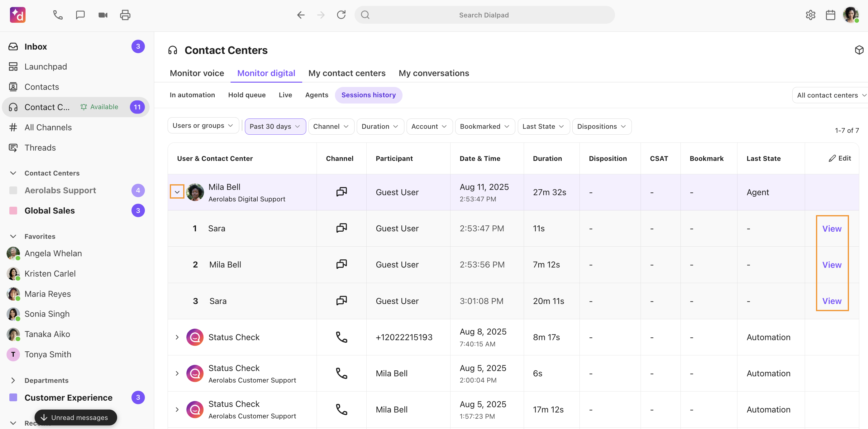This screenshot has height=429, width=868.
Task: Open the fax printer icon
Action: [x=125, y=15]
